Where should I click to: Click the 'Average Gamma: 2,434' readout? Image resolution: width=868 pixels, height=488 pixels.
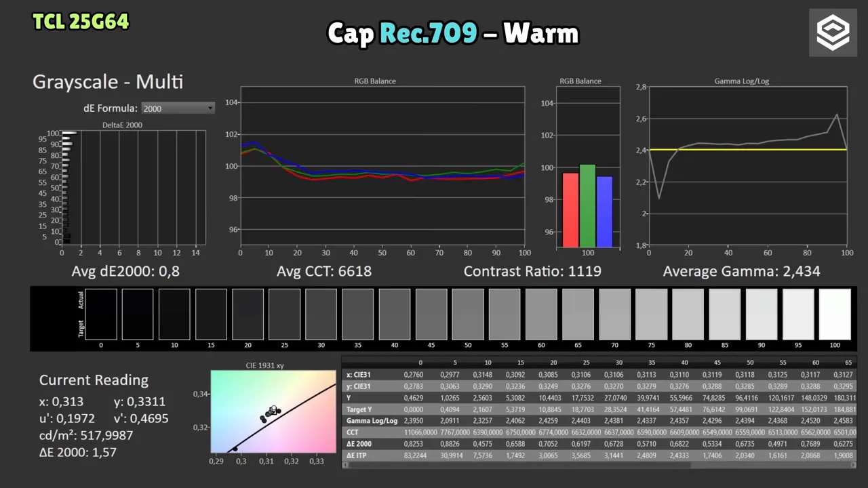tap(741, 272)
